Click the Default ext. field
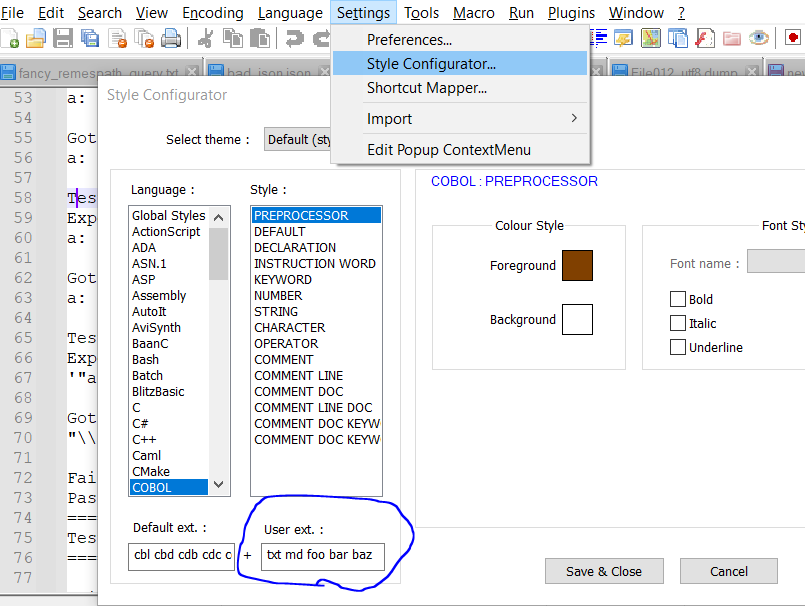The width and height of the screenshot is (805, 606). click(181, 557)
